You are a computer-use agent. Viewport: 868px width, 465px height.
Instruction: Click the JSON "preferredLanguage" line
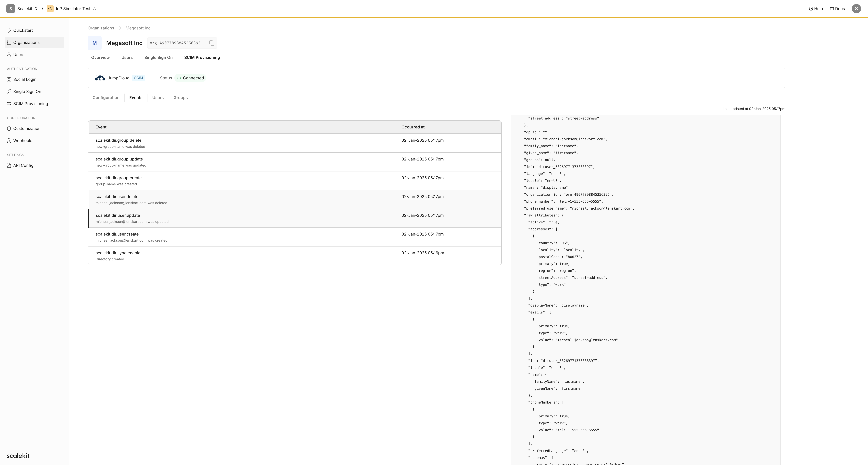pos(558,451)
